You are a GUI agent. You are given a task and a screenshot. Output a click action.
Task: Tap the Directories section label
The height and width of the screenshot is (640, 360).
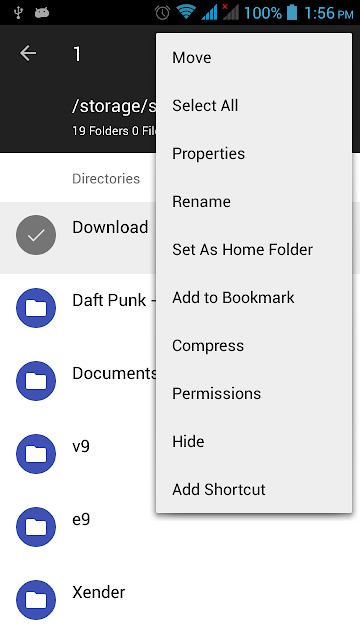(106, 179)
